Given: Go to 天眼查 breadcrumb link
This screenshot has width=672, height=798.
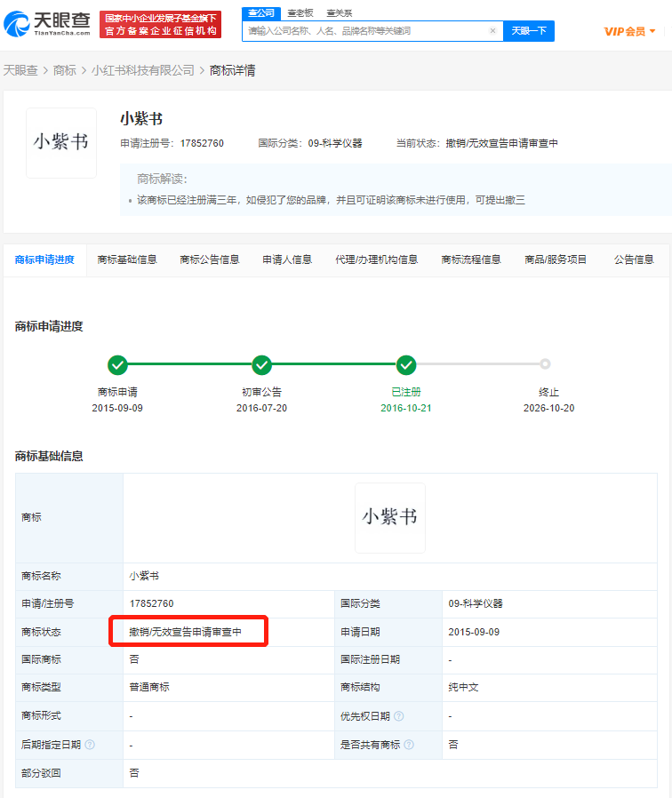Looking at the screenshot, I should [x=20, y=70].
